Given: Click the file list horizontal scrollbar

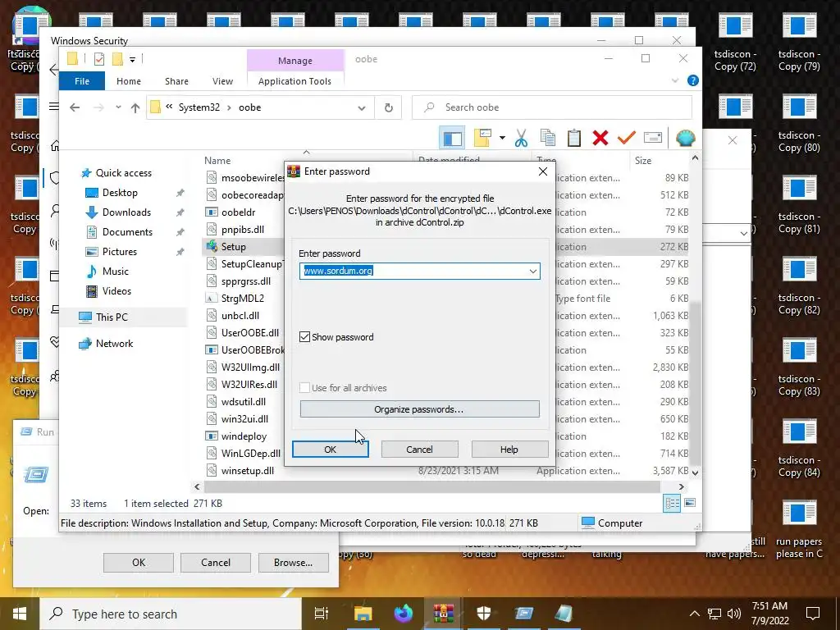Looking at the screenshot, I should click(431, 486).
